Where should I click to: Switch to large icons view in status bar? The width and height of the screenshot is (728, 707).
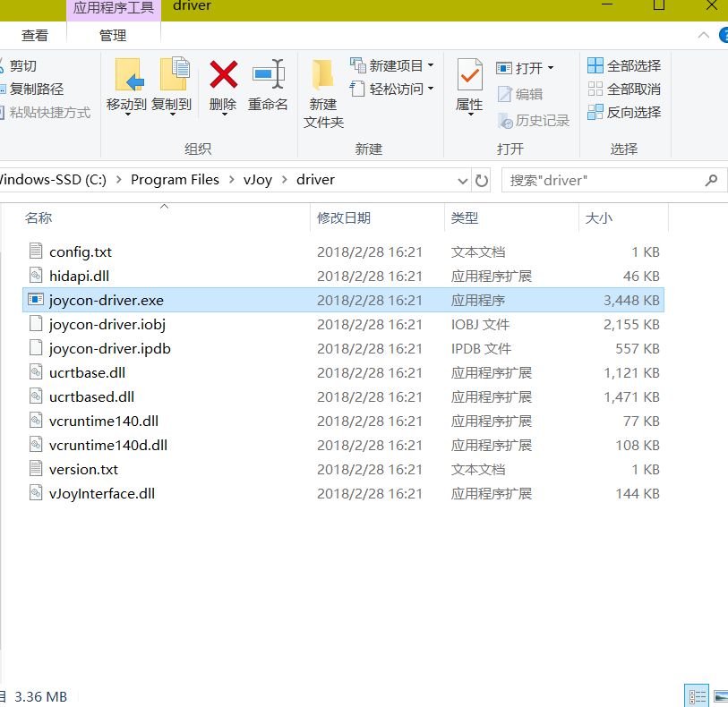(x=719, y=695)
